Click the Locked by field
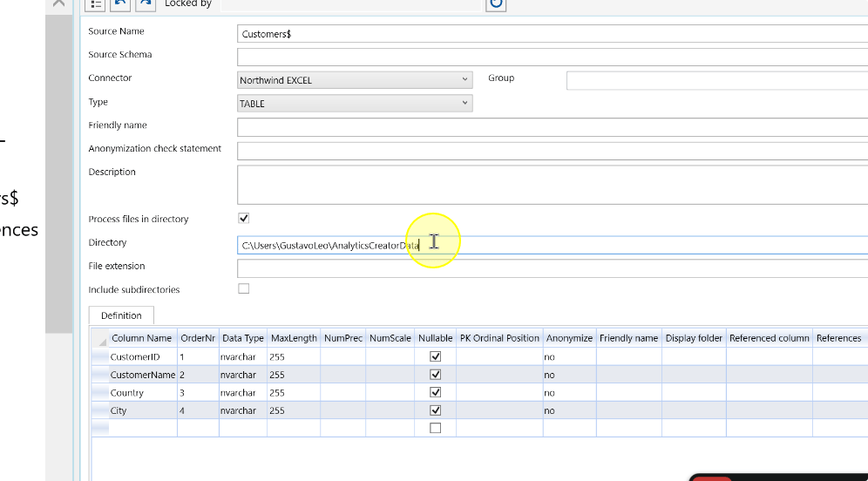 pos(351,4)
